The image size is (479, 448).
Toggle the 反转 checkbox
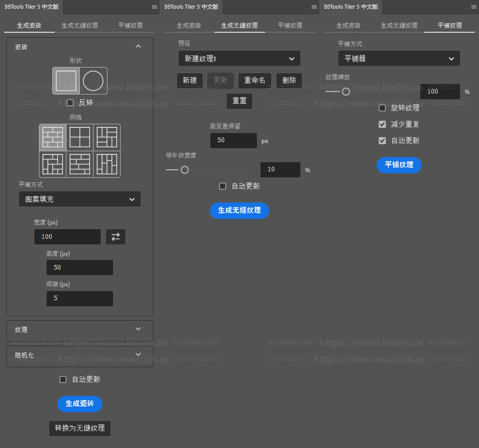point(70,103)
